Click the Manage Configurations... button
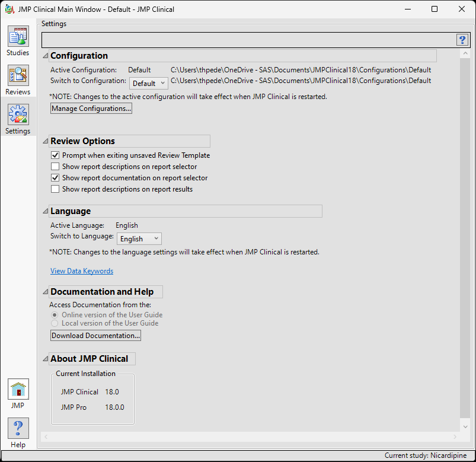 click(91, 109)
